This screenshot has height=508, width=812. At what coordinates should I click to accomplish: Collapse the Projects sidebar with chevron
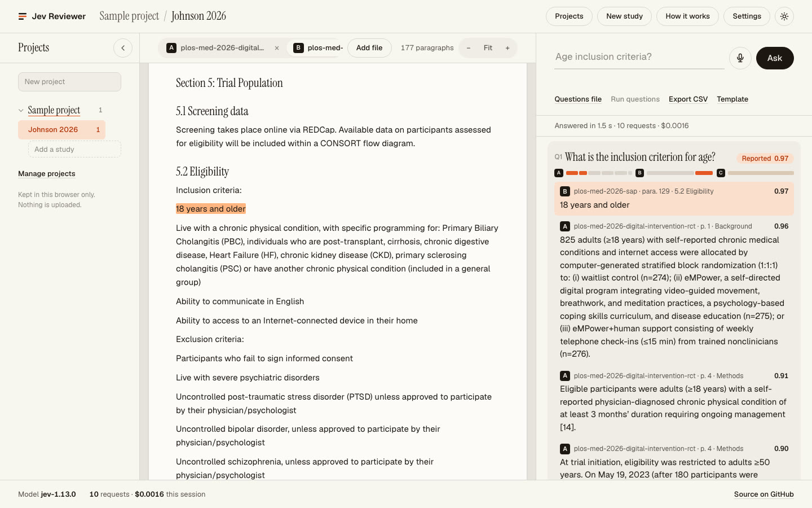click(123, 48)
